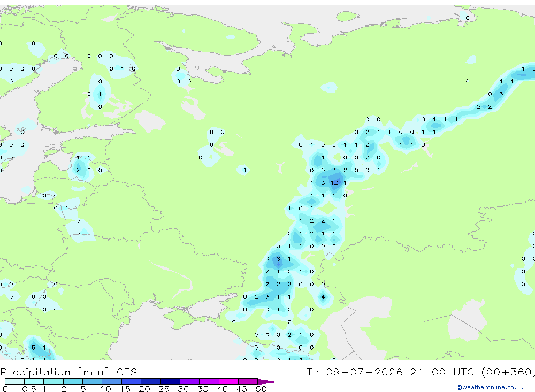Click the 'Precipitation [mm] GFS' title text

pyautogui.click(x=68, y=372)
